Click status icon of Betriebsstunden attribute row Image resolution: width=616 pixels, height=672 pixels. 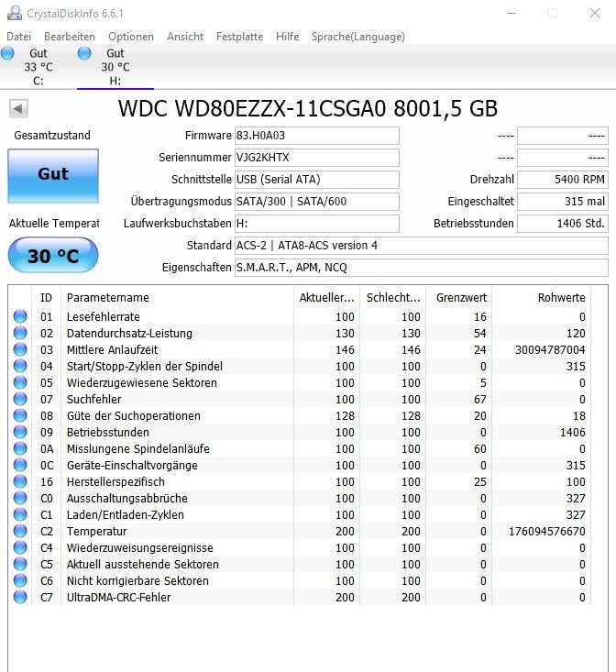[x=20, y=432]
